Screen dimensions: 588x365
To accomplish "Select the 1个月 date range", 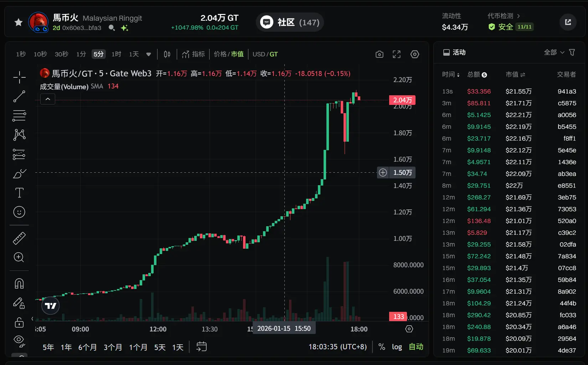I will (138, 347).
